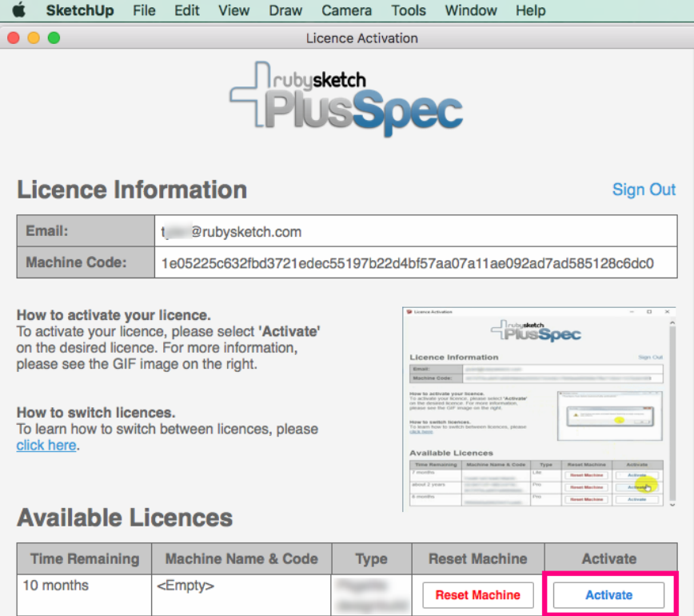The height and width of the screenshot is (616, 694).
Task: Click the Type column header
Action: [x=371, y=559]
